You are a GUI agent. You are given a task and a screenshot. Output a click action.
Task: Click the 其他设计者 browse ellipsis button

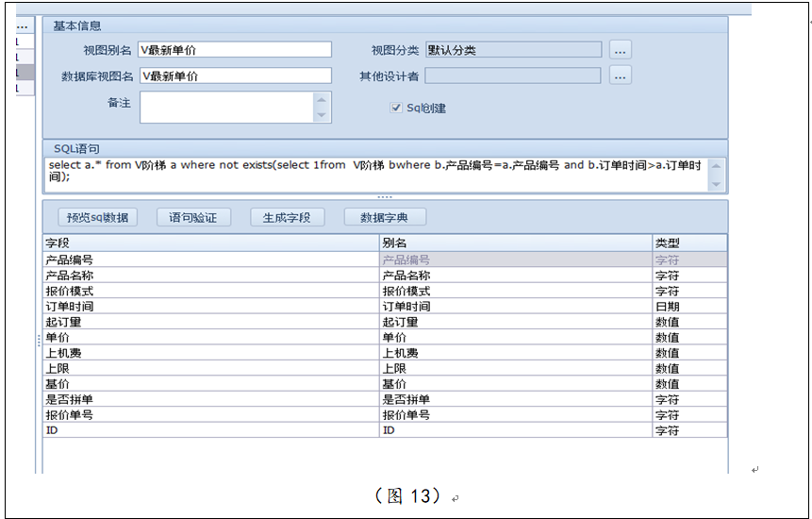[620, 75]
